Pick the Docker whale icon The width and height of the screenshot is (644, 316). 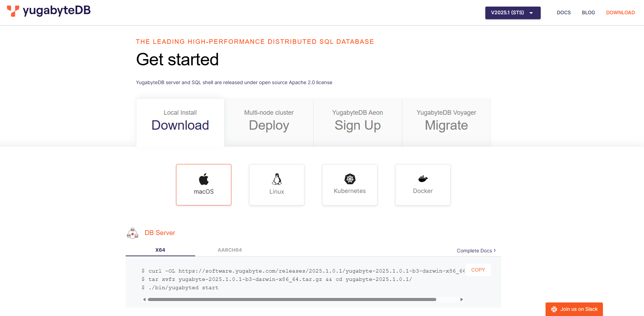423,178
